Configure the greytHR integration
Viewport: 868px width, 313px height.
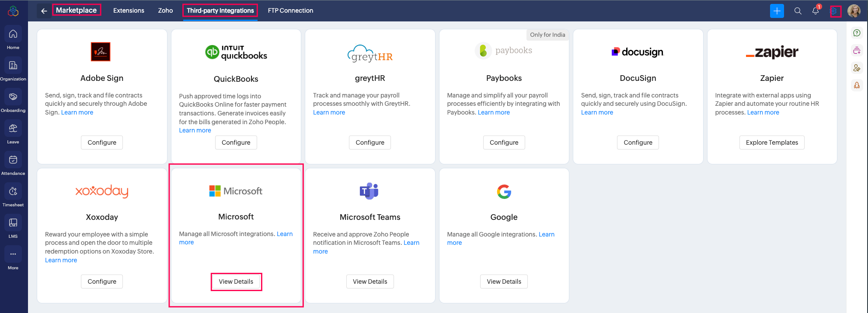tap(370, 143)
